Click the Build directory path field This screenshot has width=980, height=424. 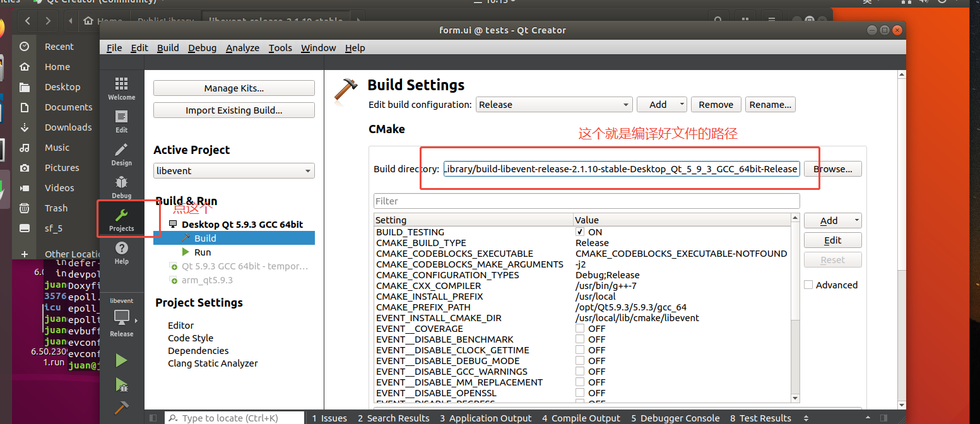tap(622, 169)
